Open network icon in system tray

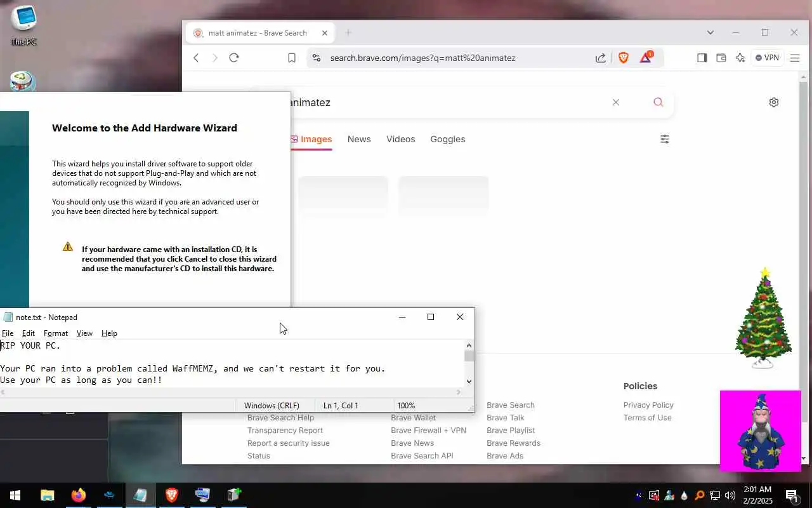point(715,495)
